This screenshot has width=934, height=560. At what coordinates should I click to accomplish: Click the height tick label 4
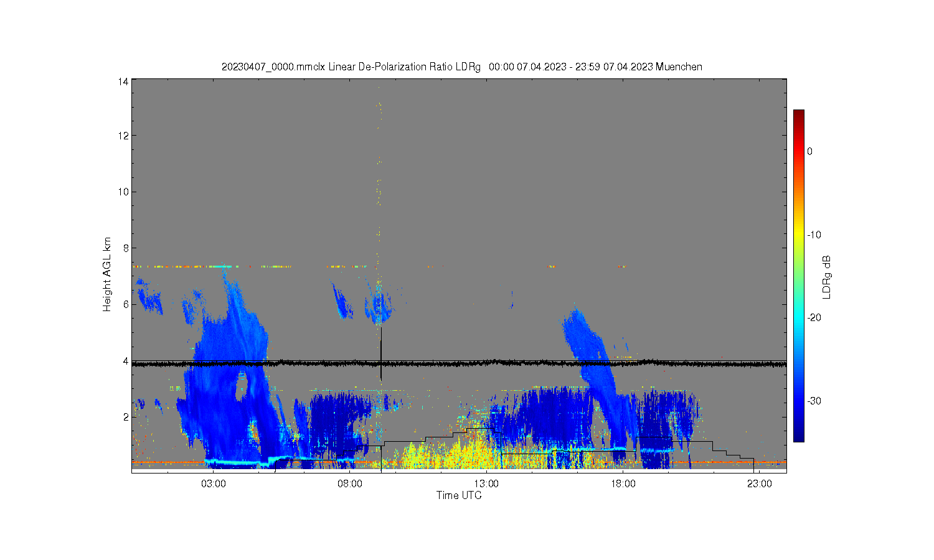(126, 361)
